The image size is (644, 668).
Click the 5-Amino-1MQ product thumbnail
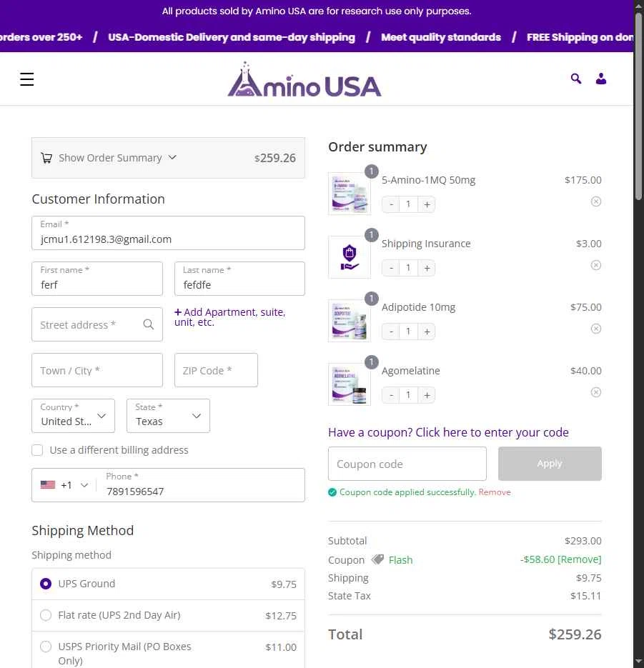[x=350, y=194]
